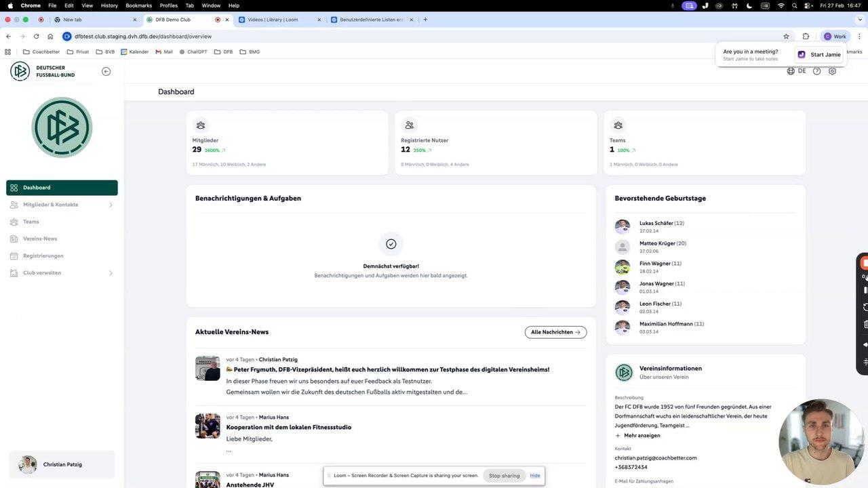Open the Kooperation mit dem lokalen Fitnessstudio article
The width and height of the screenshot is (868, 488).
(289, 428)
